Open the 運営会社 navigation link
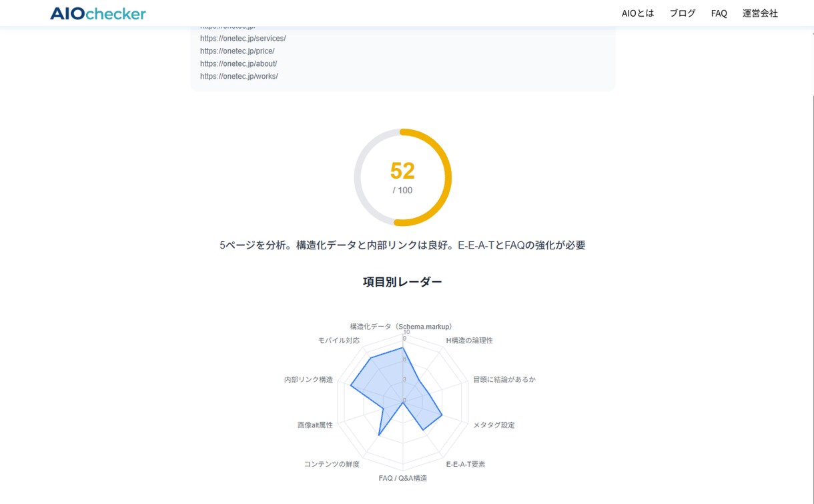The width and height of the screenshot is (814, 504). [760, 13]
